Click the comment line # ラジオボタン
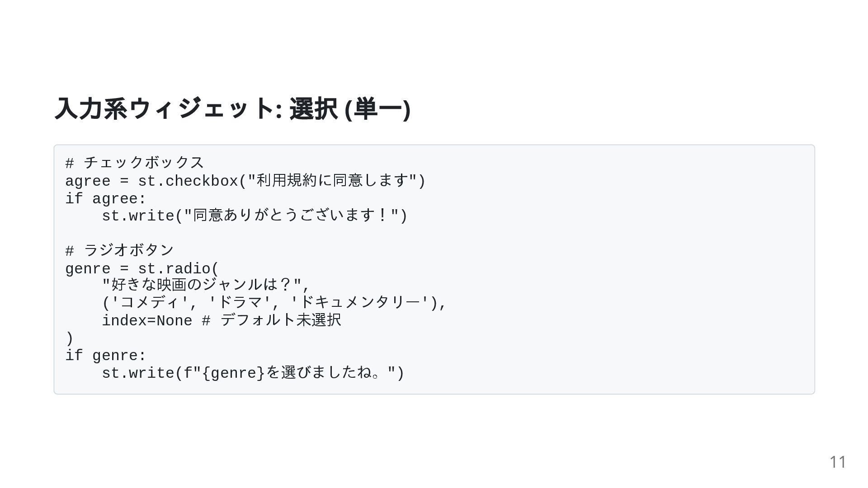This screenshot has width=868, height=488. pyautogui.click(x=120, y=250)
